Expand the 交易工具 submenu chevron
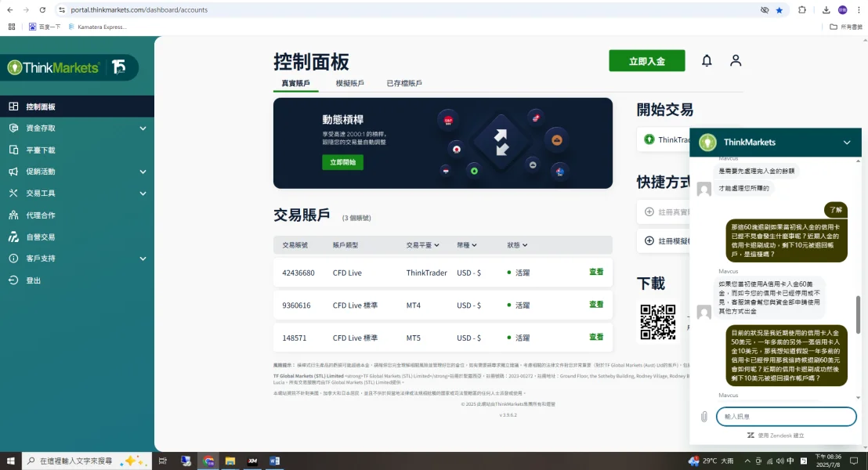868x470 pixels. (x=143, y=193)
